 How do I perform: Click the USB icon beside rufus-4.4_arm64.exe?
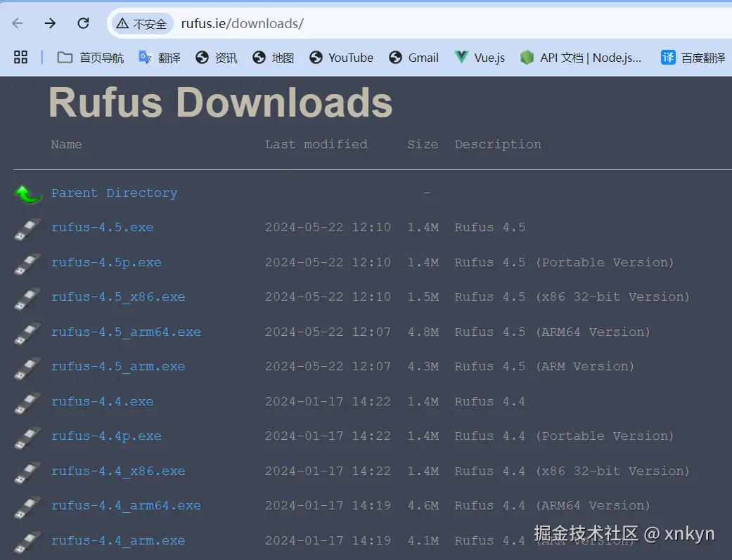click(27, 507)
